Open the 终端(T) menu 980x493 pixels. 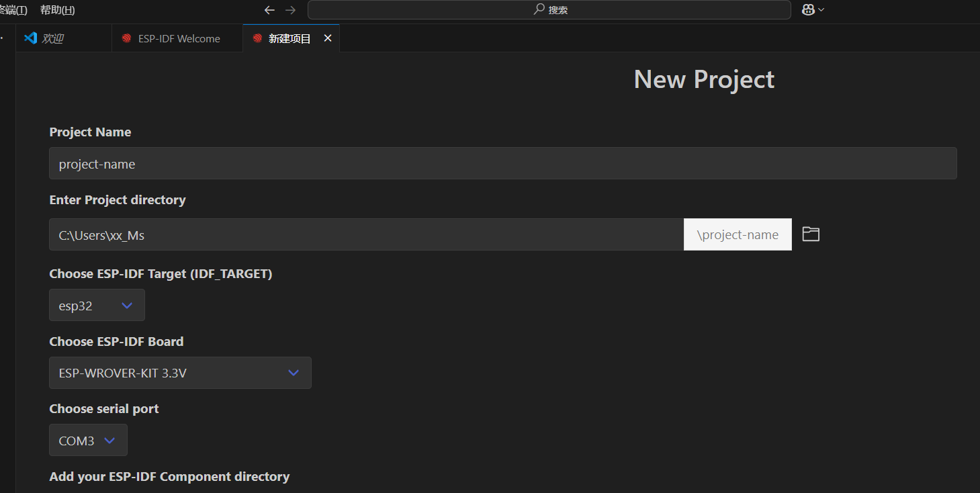point(12,9)
